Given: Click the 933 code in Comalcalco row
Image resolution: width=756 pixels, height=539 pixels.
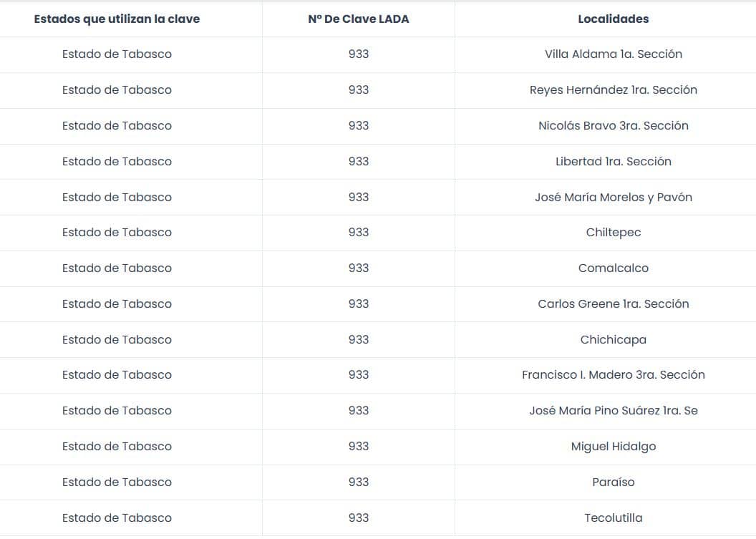Looking at the screenshot, I should pos(358,268).
